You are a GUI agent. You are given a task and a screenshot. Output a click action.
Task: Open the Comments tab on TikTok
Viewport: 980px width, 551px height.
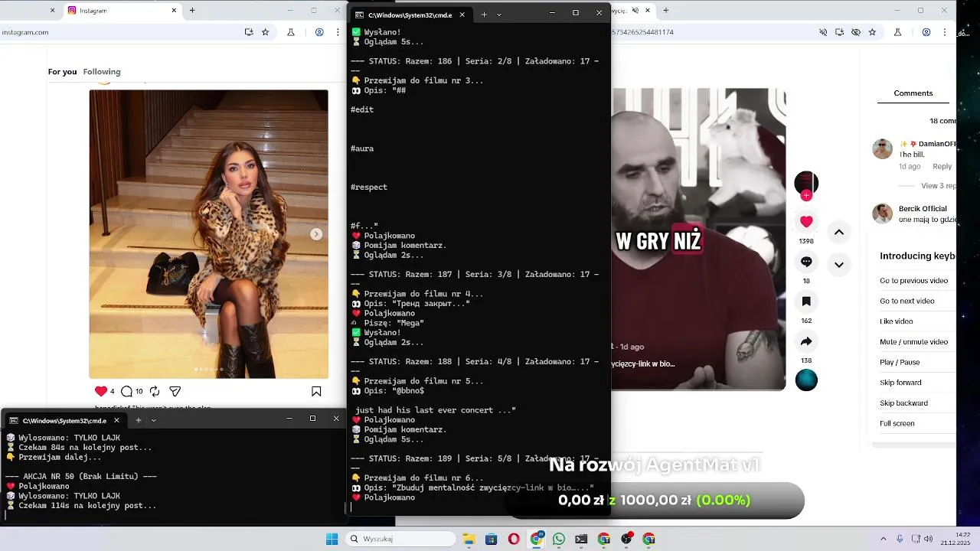pyautogui.click(x=913, y=93)
